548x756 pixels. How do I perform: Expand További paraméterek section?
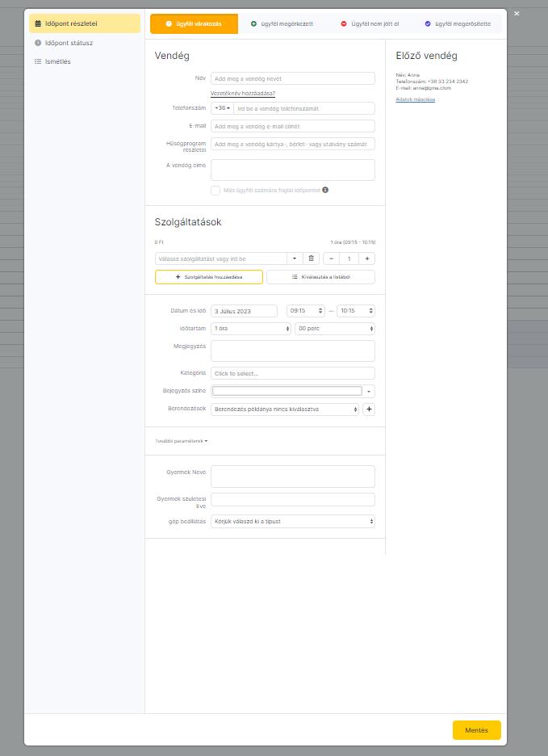[x=182, y=441]
